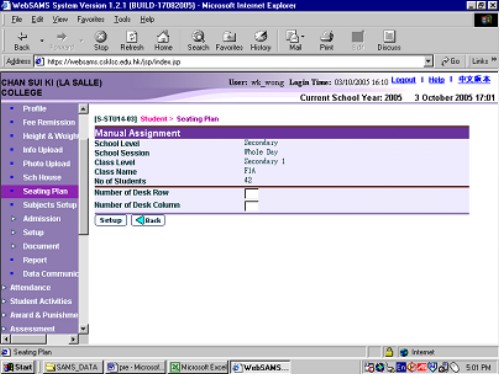Viewport: 500px width, 375px height.
Task: Switch to SAMS_DATA taskbar window
Action: tap(73, 367)
